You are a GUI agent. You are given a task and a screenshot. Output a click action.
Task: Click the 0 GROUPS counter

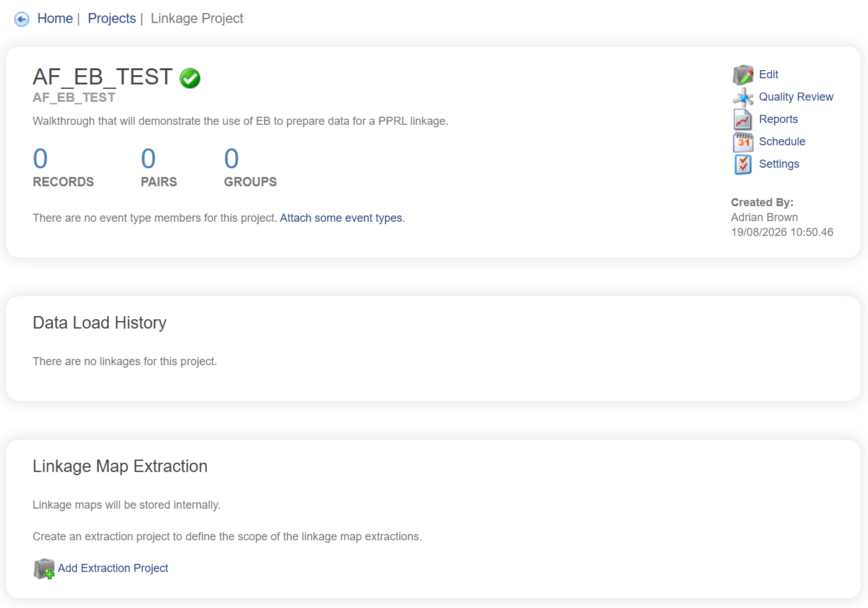point(250,168)
